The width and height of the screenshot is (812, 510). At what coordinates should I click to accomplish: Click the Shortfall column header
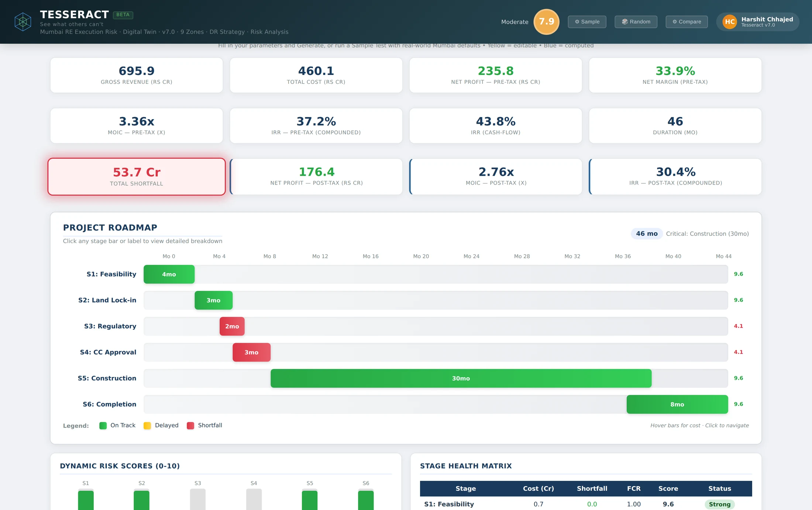coord(592,489)
